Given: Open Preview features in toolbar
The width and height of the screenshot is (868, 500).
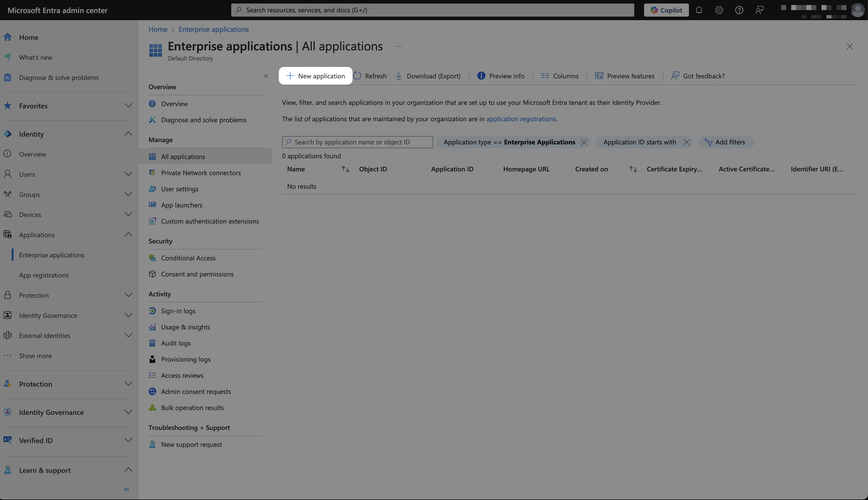Looking at the screenshot, I should click(x=625, y=76).
